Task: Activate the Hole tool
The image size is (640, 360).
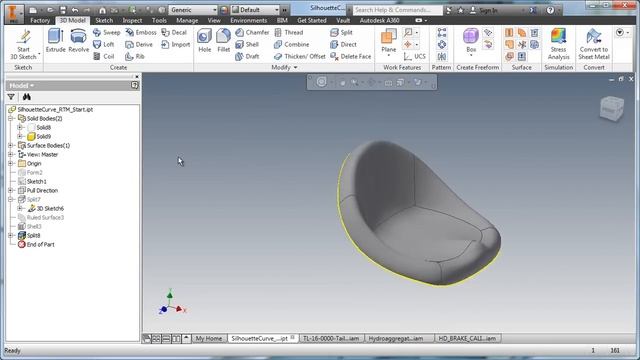Action: click(204, 41)
